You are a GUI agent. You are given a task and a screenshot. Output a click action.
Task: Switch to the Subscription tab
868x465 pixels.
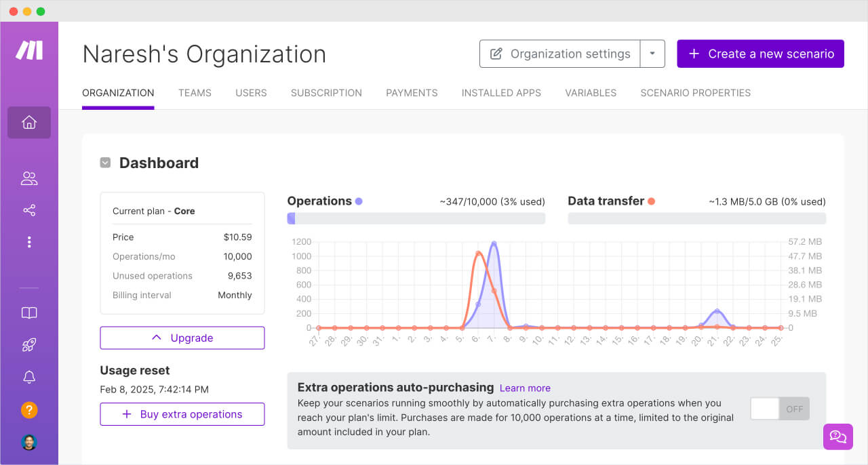pos(326,93)
